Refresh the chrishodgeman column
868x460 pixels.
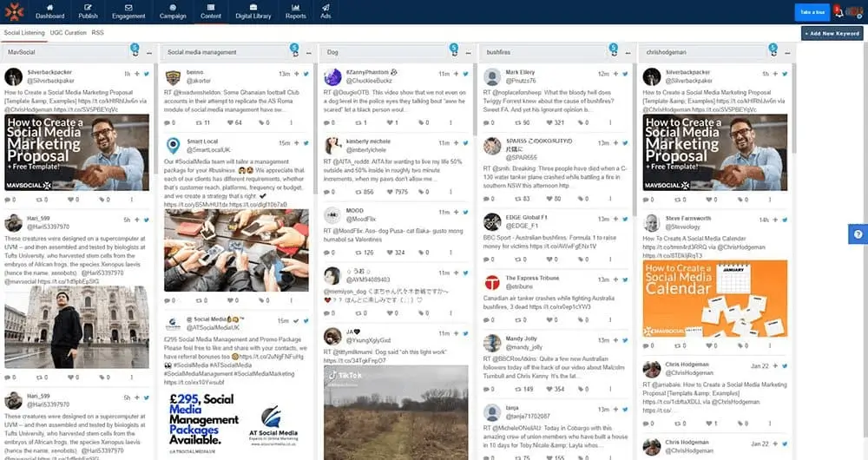pos(773,53)
